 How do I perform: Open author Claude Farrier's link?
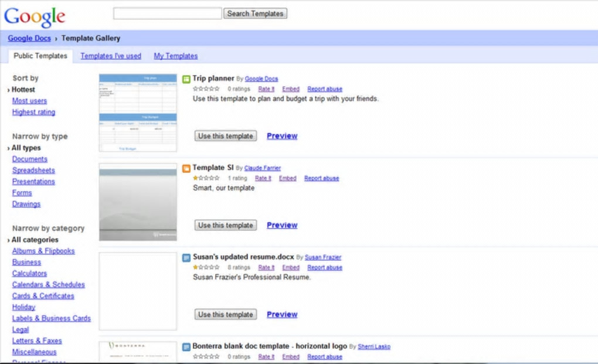(263, 168)
